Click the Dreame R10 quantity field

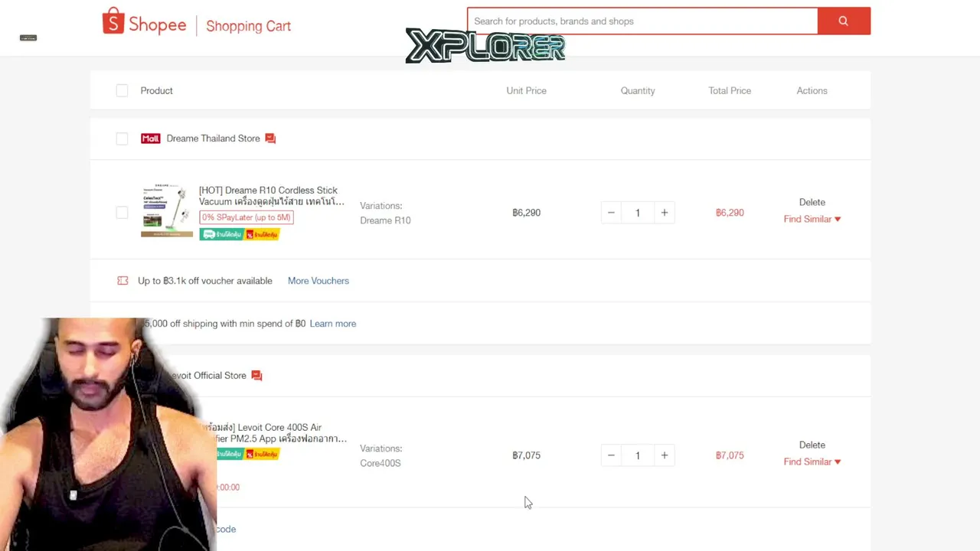pyautogui.click(x=638, y=213)
